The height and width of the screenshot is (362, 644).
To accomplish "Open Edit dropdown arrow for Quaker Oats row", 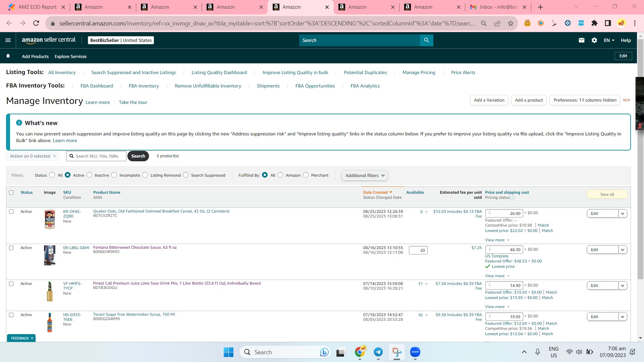I will click(x=623, y=214).
